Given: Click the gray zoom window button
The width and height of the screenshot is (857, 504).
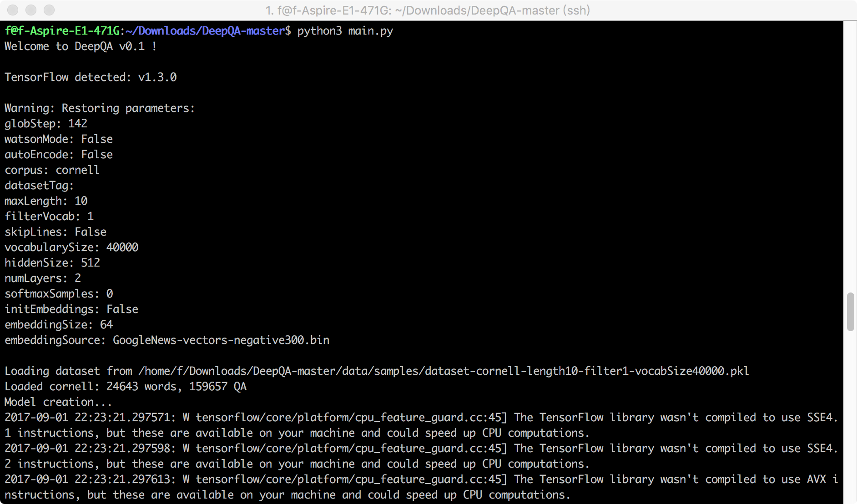Looking at the screenshot, I should [49, 10].
